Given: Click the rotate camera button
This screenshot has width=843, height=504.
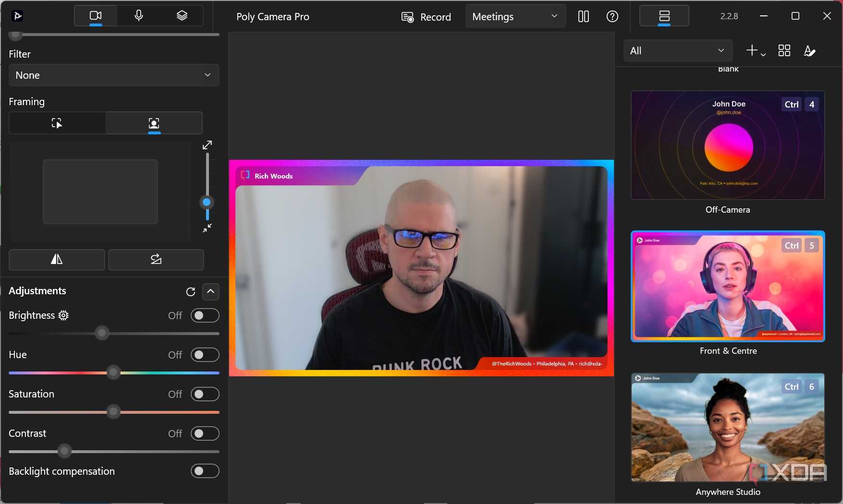Looking at the screenshot, I should point(156,259).
